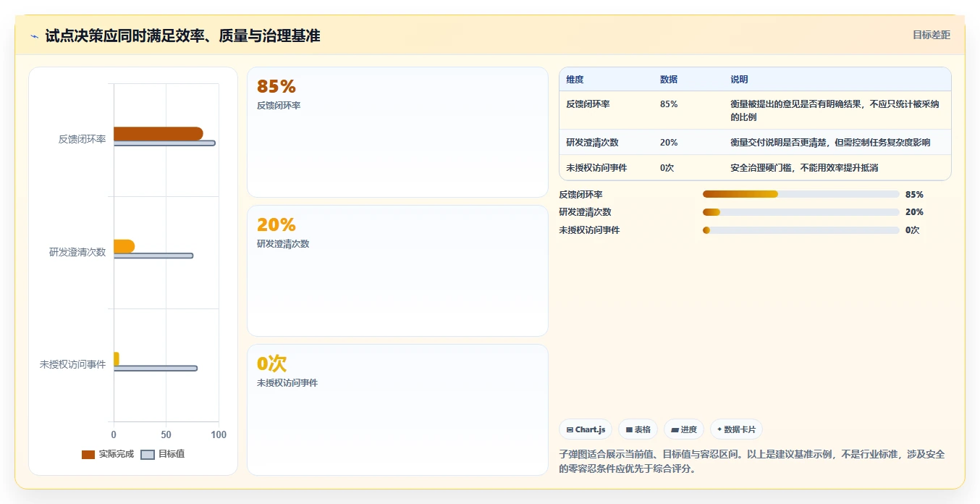The height and width of the screenshot is (504, 980).
Task: Click 未授权访问事件 label left of progress bar
Action: pyautogui.click(x=590, y=230)
